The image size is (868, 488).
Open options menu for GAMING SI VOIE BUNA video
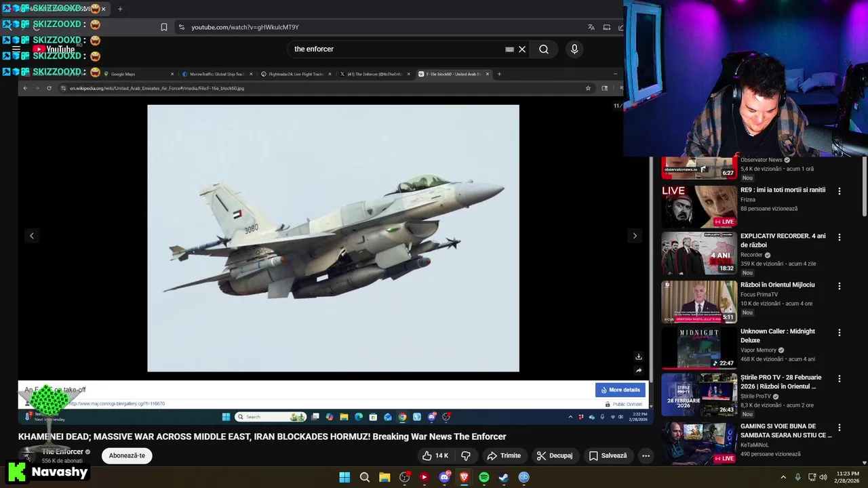pos(839,428)
